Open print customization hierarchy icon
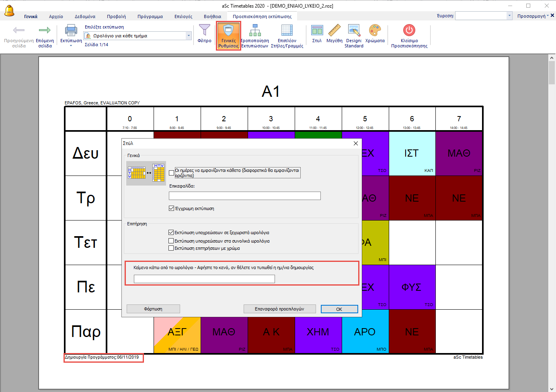The image size is (556, 392). click(254, 31)
